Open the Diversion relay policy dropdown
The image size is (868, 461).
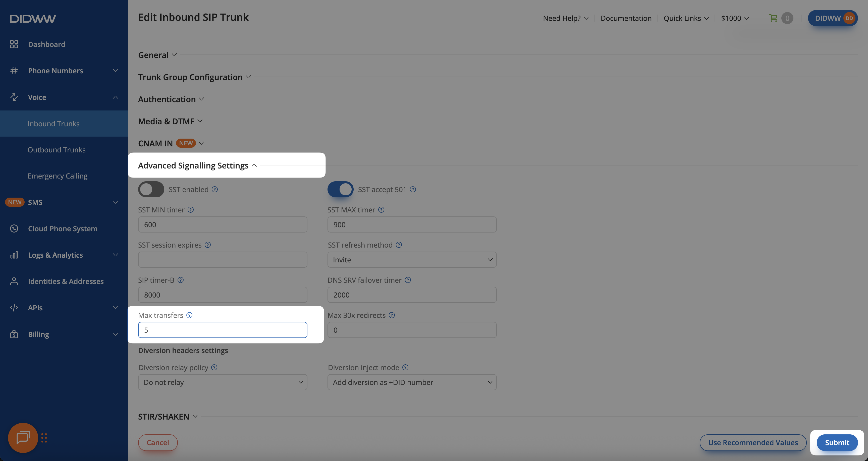[222, 382]
